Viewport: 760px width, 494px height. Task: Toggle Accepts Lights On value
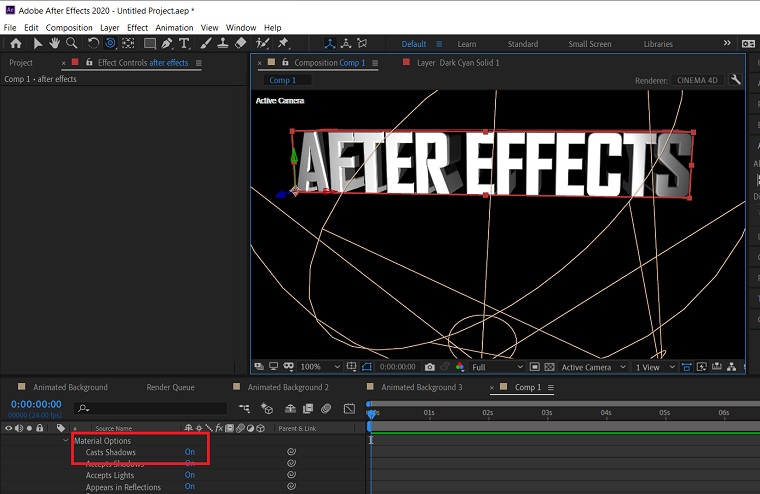(x=189, y=475)
